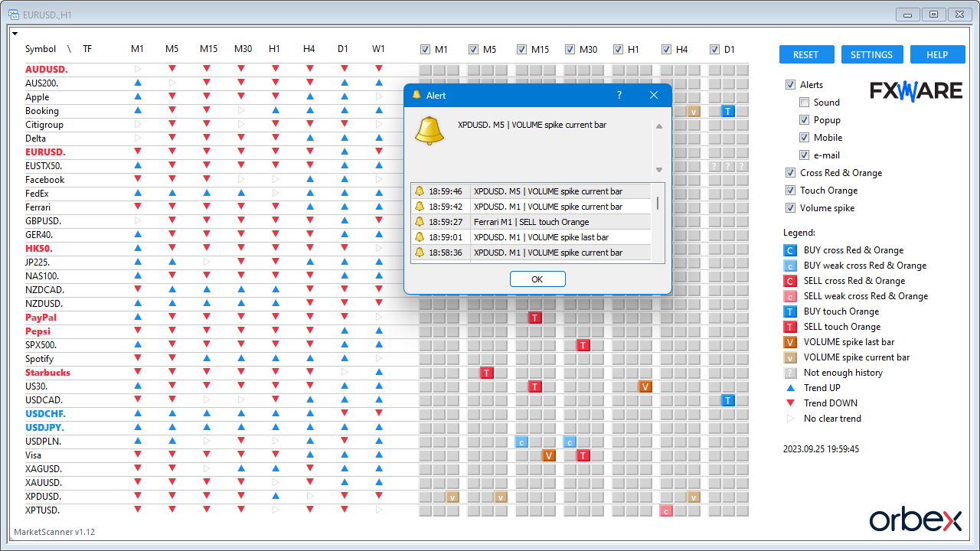Click the XAUUSD. symbol name
This screenshot has width=980, height=551.
(x=44, y=483)
